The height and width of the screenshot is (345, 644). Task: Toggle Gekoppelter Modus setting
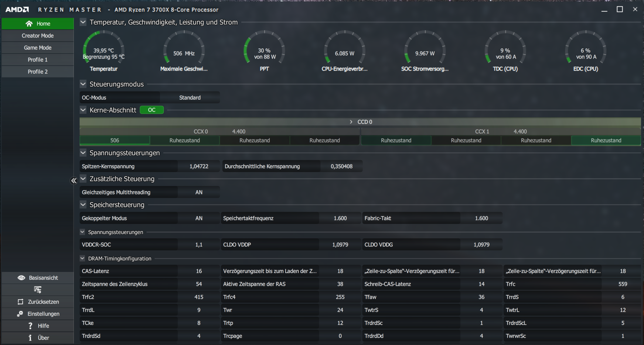coord(199,218)
